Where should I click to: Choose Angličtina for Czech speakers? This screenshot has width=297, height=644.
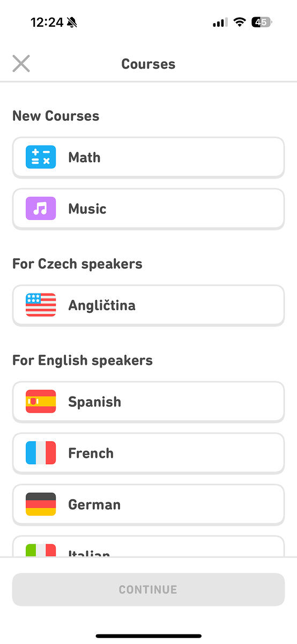(148, 306)
